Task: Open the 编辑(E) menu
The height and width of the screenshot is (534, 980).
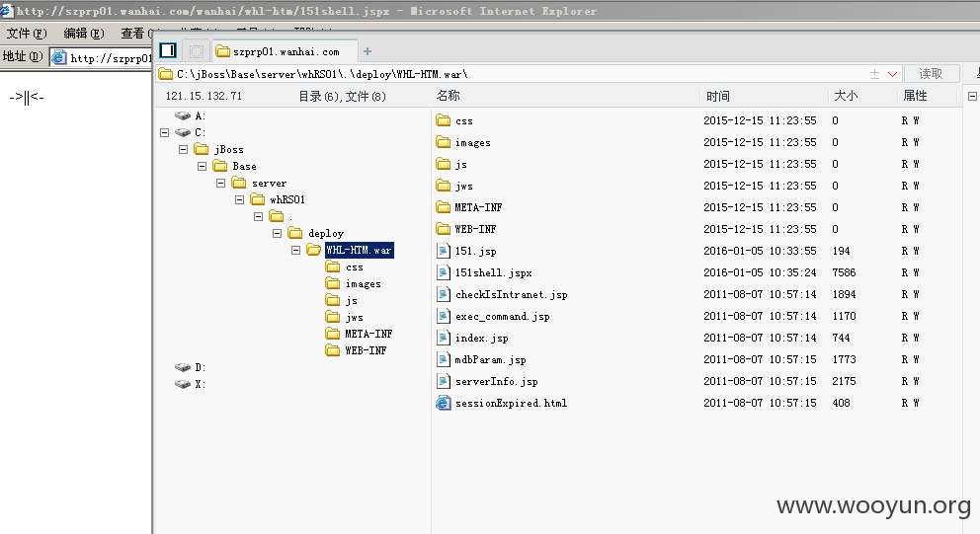Action: point(84,34)
